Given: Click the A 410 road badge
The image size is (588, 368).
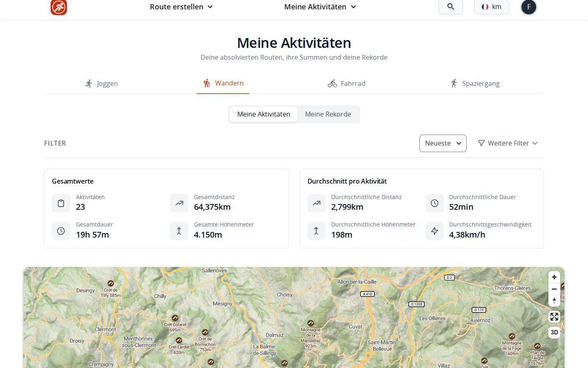Looking at the screenshot, I should coord(367,294).
